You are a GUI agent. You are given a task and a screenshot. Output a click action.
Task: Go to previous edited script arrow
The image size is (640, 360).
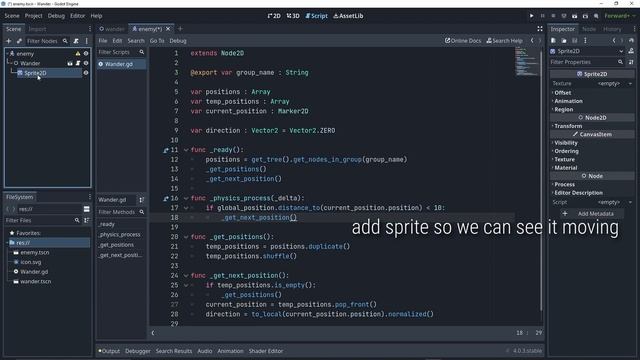click(532, 41)
